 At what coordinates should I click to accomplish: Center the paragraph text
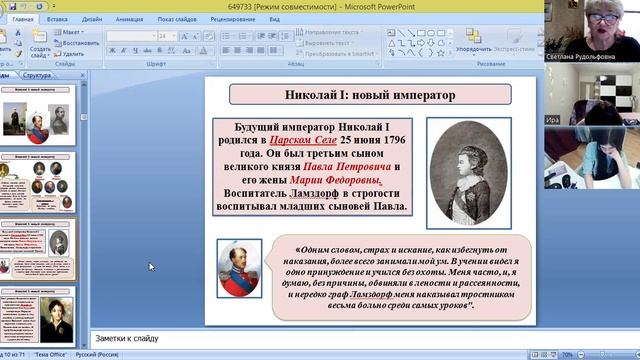[x=238, y=51]
